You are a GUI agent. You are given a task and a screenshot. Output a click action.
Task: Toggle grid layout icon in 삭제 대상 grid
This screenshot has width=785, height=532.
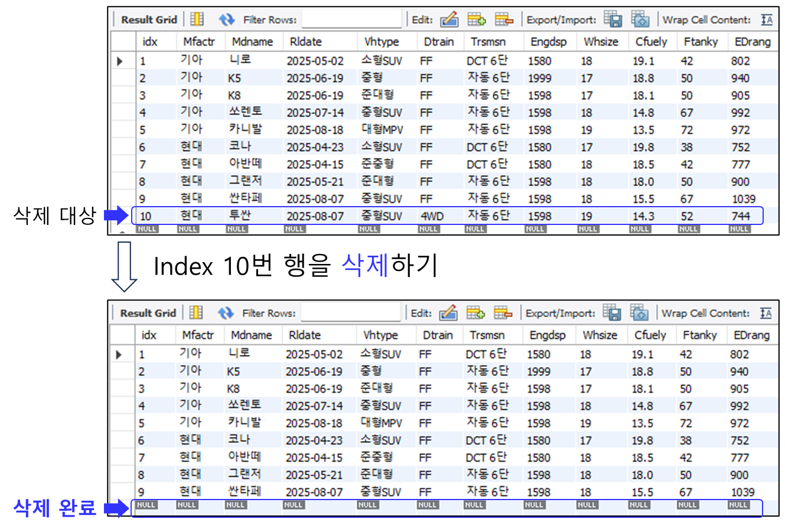197,19
